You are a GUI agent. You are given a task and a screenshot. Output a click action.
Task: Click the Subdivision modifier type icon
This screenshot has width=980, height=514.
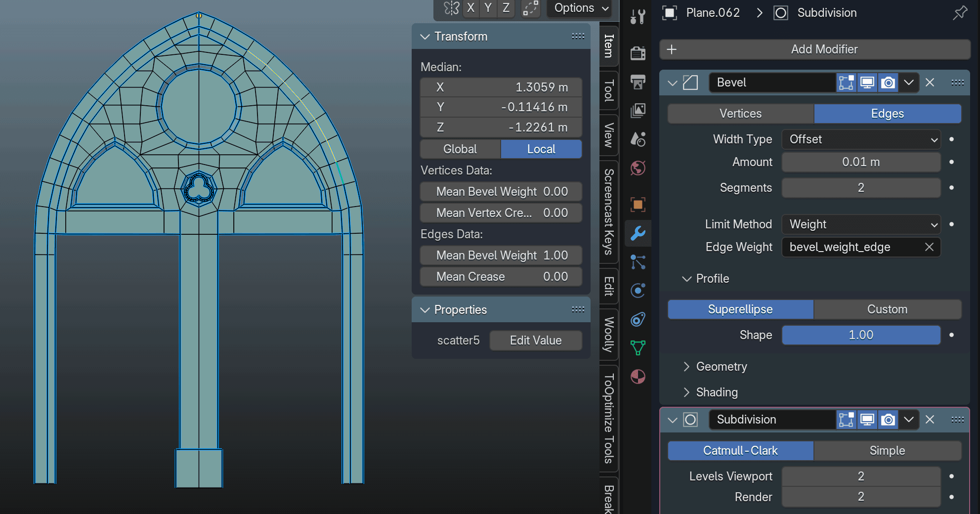pos(690,420)
